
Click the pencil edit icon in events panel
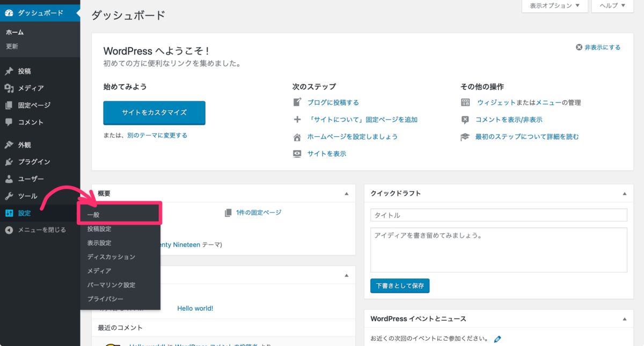[497, 339]
